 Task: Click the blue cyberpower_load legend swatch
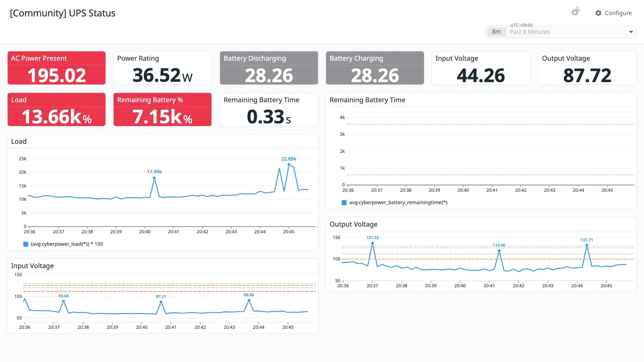pyautogui.click(x=25, y=244)
